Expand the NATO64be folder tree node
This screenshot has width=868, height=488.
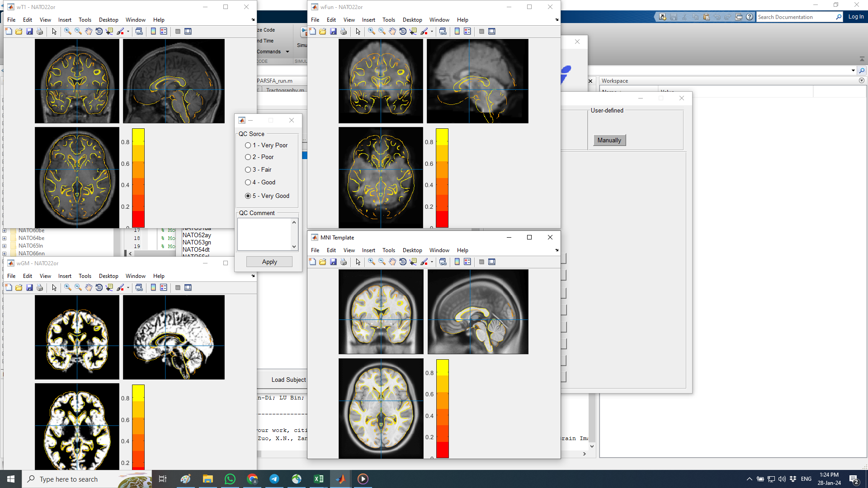point(4,238)
